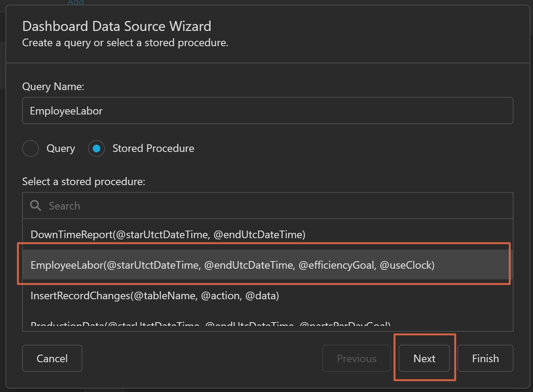Focus the Query Name field containing EmployeeLabor
The height and width of the screenshot is (392, 533).
pos(267,111)
